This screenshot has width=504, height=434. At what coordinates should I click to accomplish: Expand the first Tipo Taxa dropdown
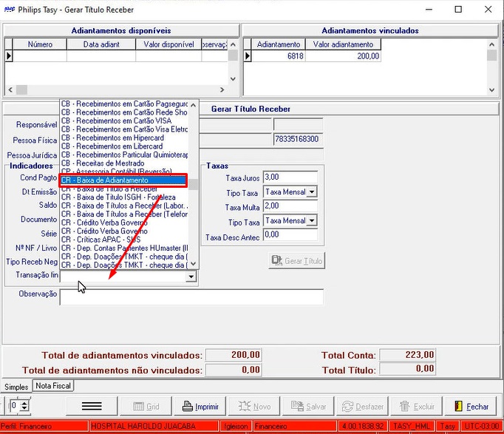coord(312,192)
